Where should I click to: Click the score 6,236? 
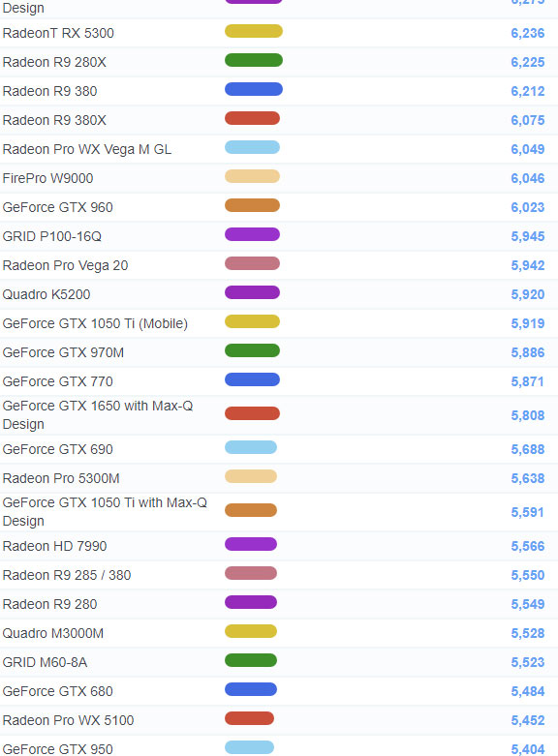click(528, 33)
